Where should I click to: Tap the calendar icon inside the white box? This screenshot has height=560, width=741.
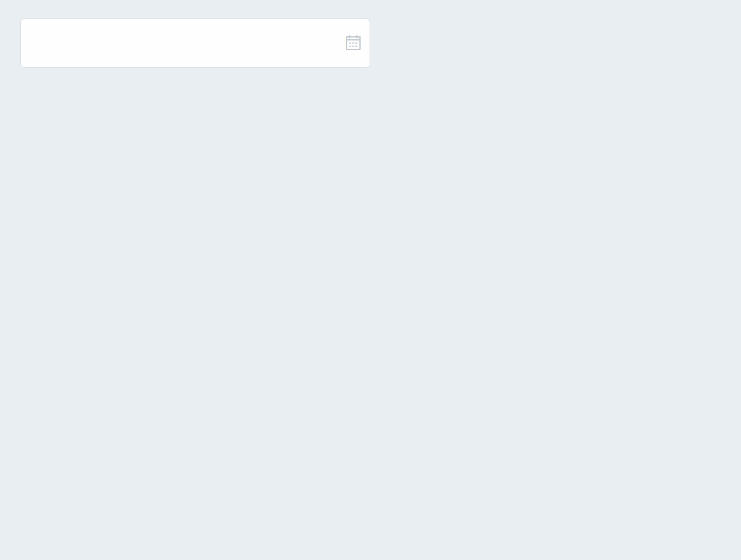353,43
